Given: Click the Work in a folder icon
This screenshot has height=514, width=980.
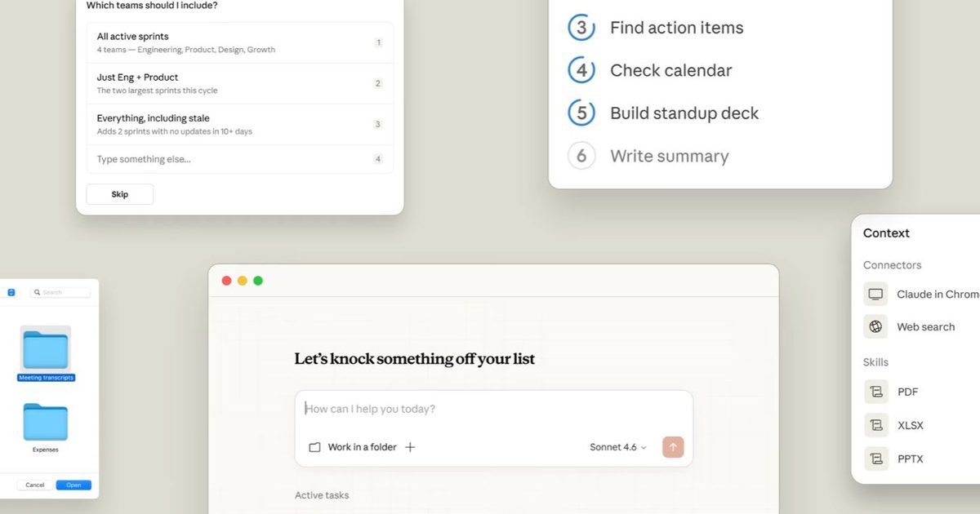Looking at the screenshot, I should click(x=315, y=447).
